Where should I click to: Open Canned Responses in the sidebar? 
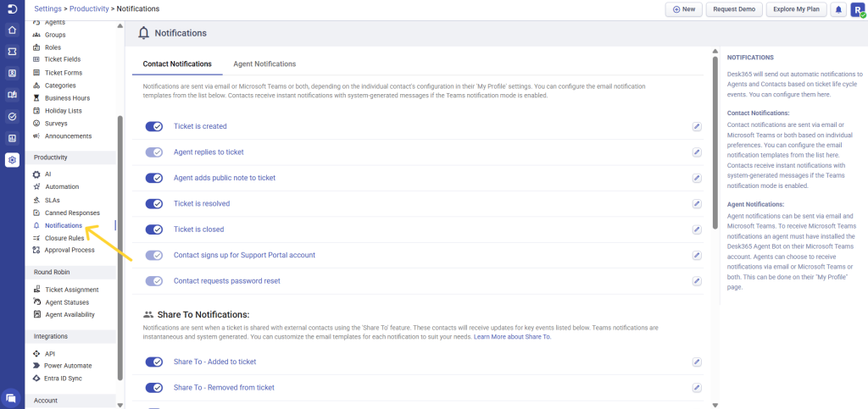click(73, 213)
